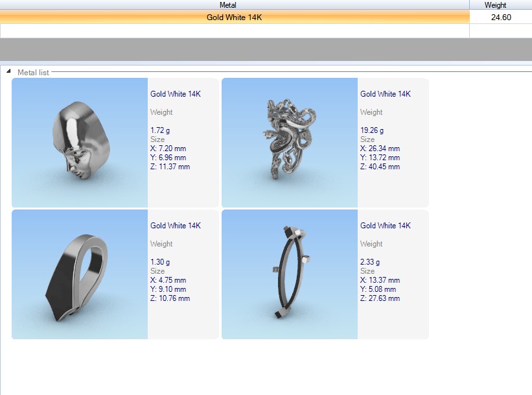
Task: Click the X: 13.37 mm size text
Action: point(380,280)
